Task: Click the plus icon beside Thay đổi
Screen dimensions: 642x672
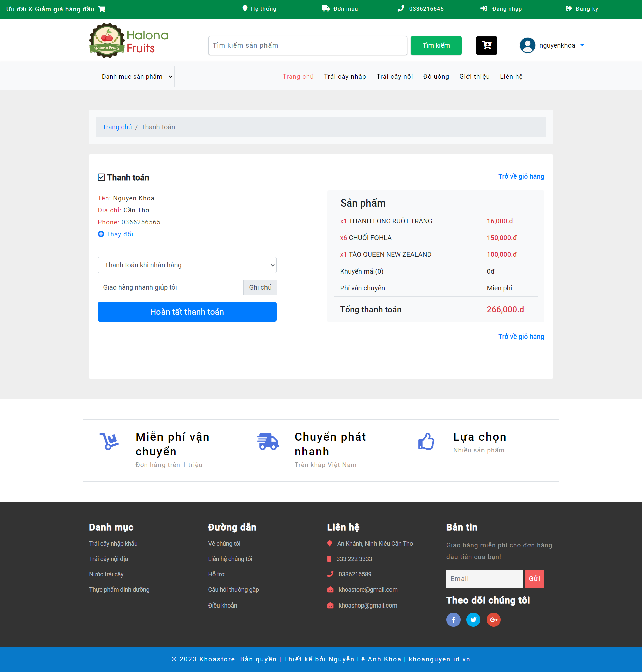Action: coord(101,234)
